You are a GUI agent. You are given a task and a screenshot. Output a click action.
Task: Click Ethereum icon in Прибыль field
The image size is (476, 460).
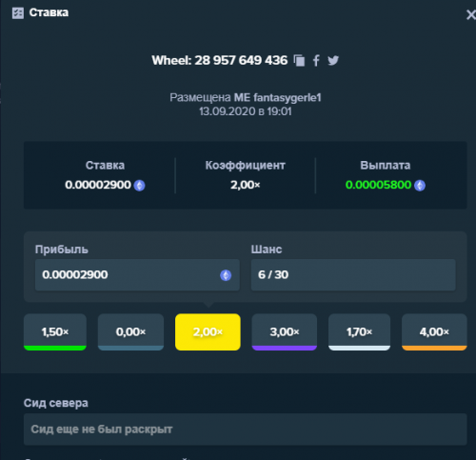226,275
